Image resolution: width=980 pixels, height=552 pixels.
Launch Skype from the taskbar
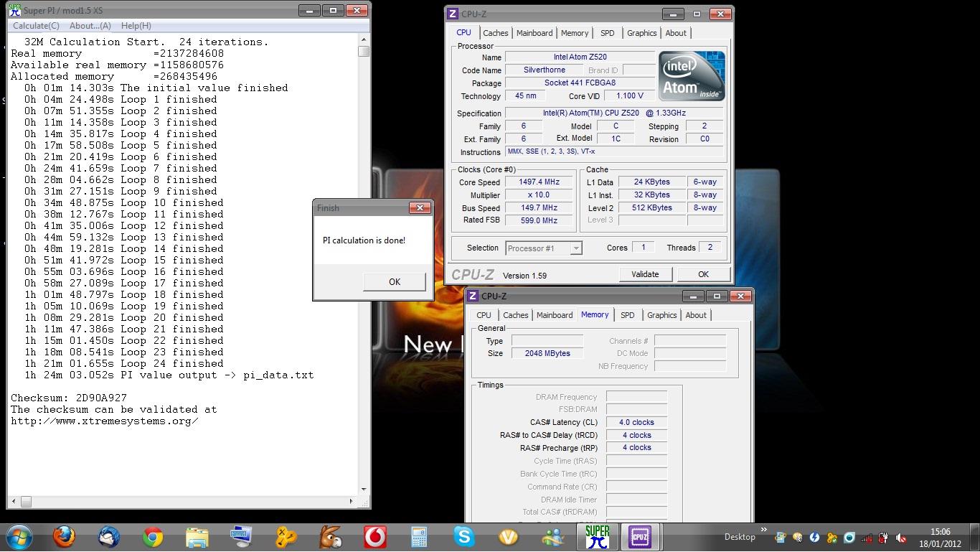464,537
